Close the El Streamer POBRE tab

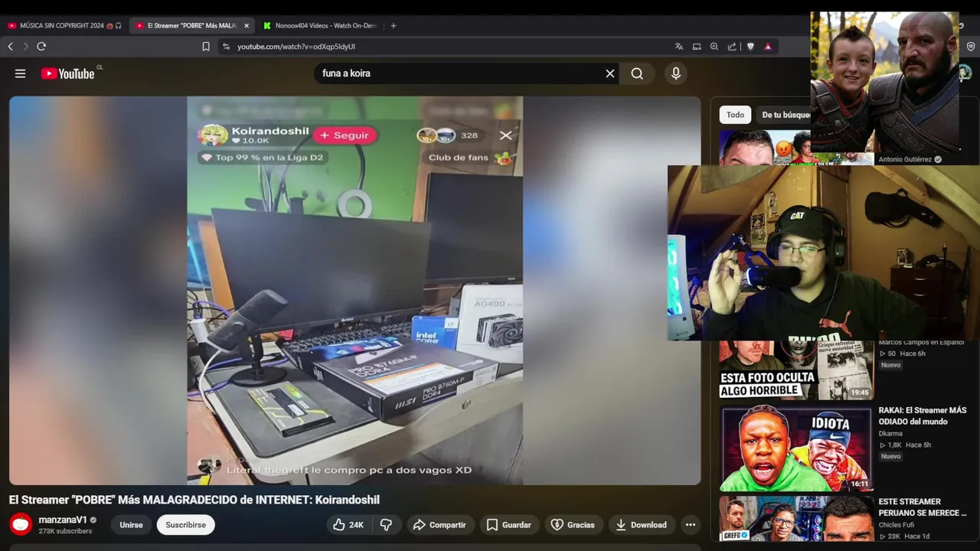click(247, 25)
